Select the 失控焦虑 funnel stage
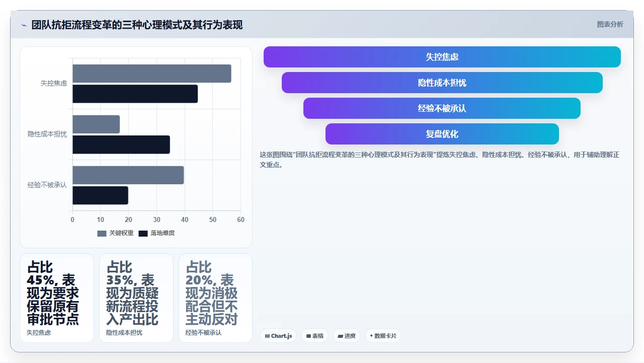 (442, 57)
